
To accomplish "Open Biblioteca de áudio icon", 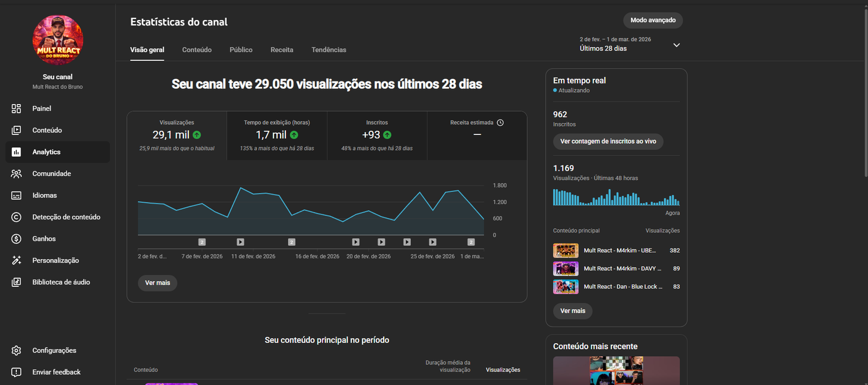I will click(x=16, y=282).
